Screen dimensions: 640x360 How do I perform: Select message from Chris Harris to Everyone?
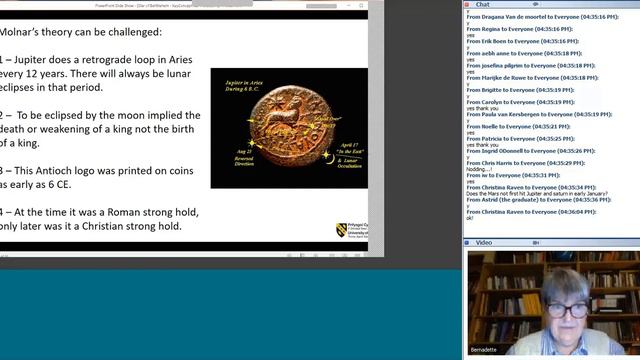526,163
